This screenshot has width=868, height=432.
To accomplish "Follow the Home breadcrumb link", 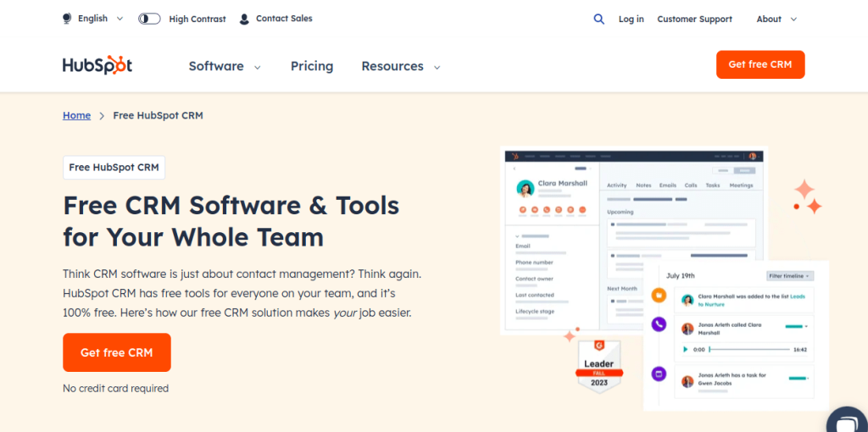I will pos(76,115).
